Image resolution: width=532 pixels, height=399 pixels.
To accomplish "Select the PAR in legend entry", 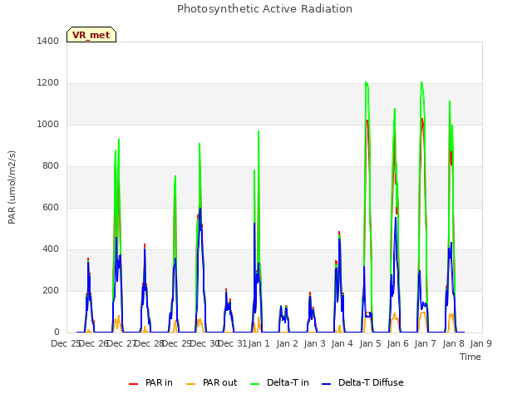I will click(150, 382).
